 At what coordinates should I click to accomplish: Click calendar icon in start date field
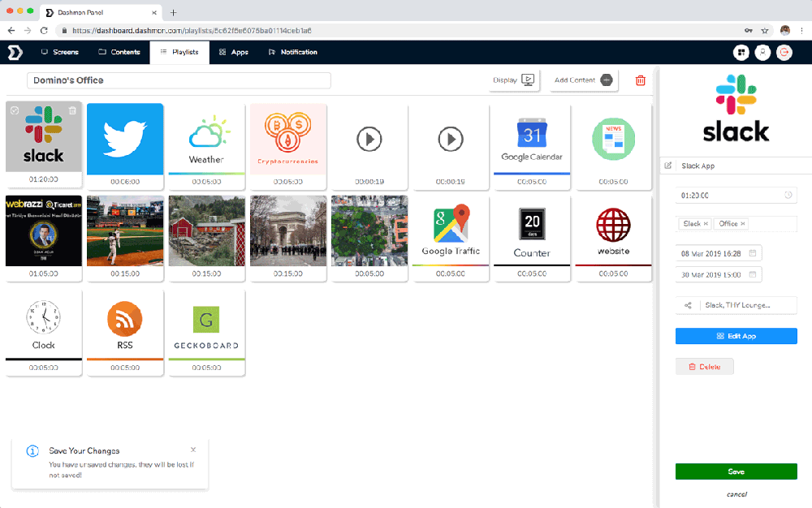pos(753,253)
